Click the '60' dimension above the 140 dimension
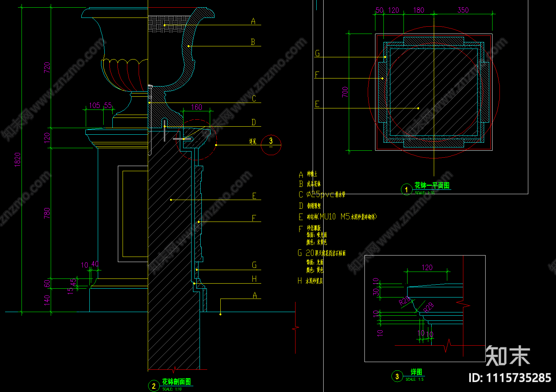Image resolution: width=556 pixels, height=392 pixels. click(x=47, y=284)
